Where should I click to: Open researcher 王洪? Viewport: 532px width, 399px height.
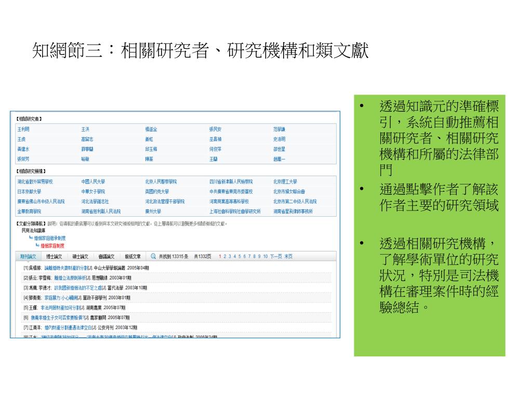pyautogui.click(x=85, y=129)
